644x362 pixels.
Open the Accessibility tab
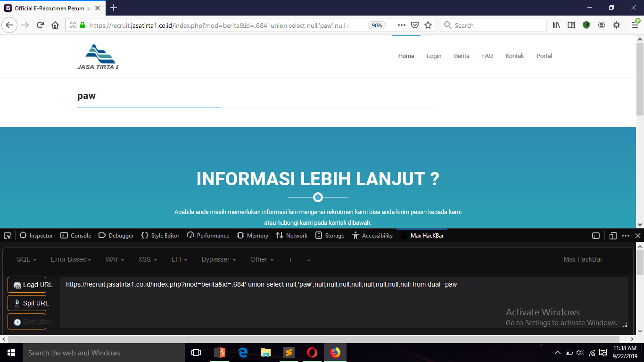[372, 236]
